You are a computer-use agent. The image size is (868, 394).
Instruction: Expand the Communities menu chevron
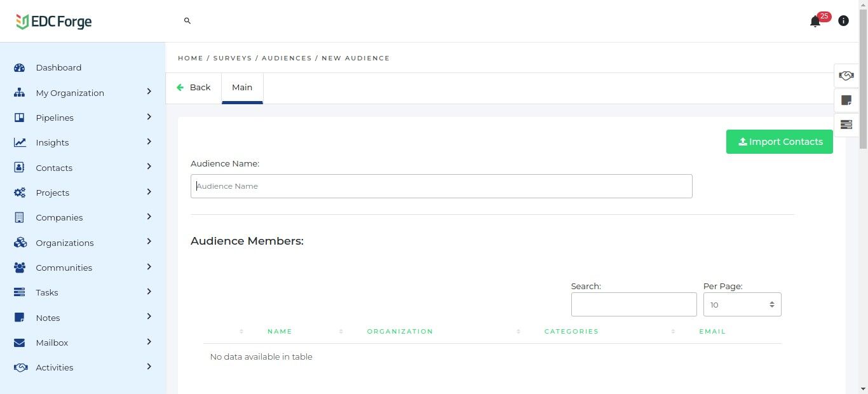tap(149, 267)
